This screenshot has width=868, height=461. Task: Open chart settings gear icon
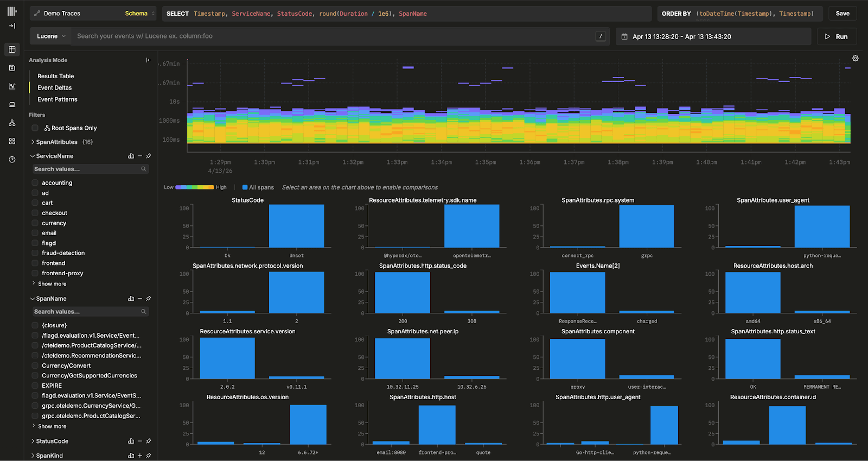click(855, 59)
